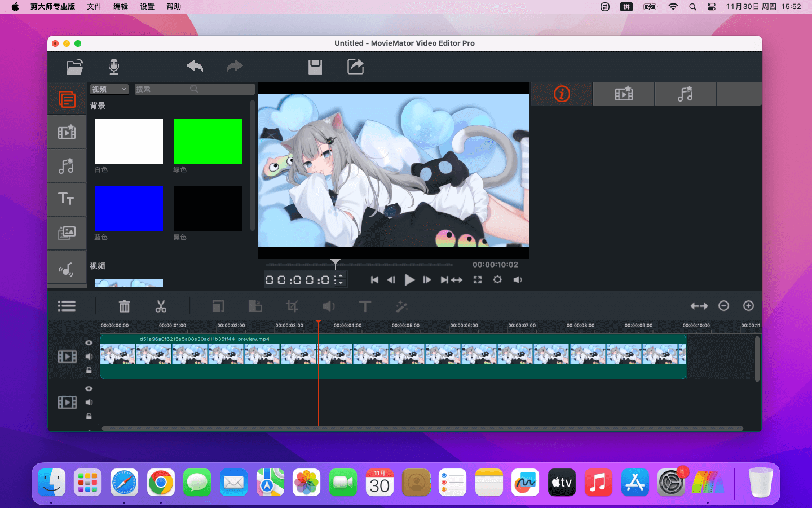The image size is (812, 508).
Task: Delete selected clip with trash icon
Action: click(125, 306)
